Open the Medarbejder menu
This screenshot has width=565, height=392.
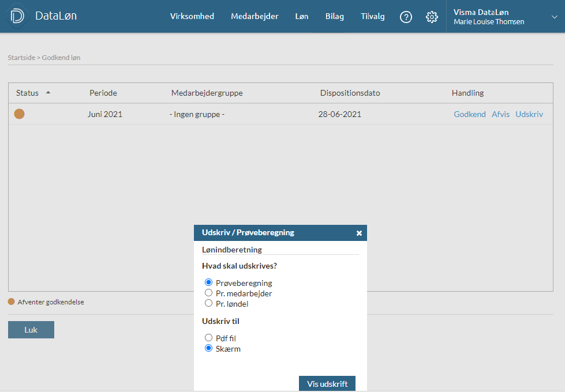255,16
